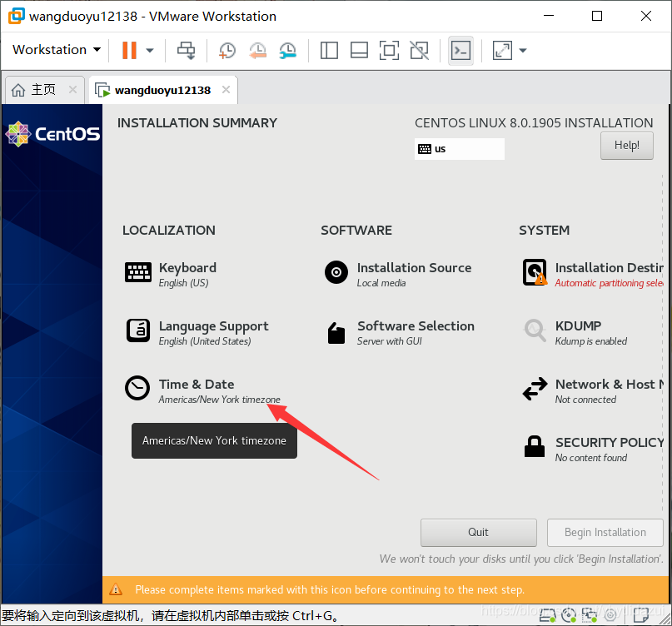Open the Keyboard settings icon
This screenshot has height=626, width=672.
click(x=138, y=272)
